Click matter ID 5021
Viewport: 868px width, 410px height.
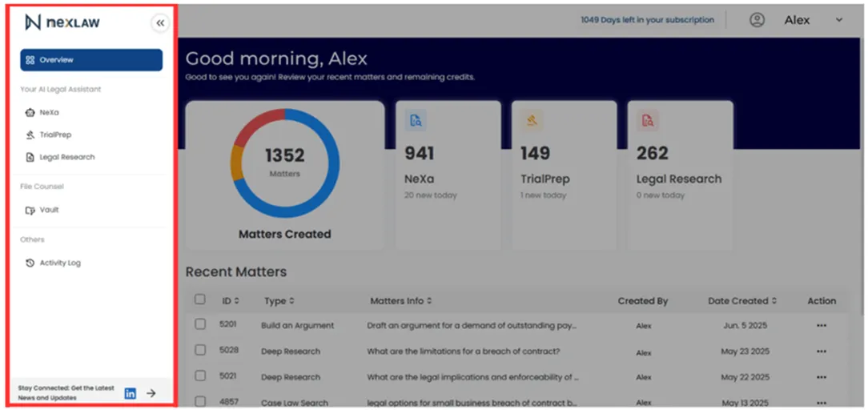227,376
